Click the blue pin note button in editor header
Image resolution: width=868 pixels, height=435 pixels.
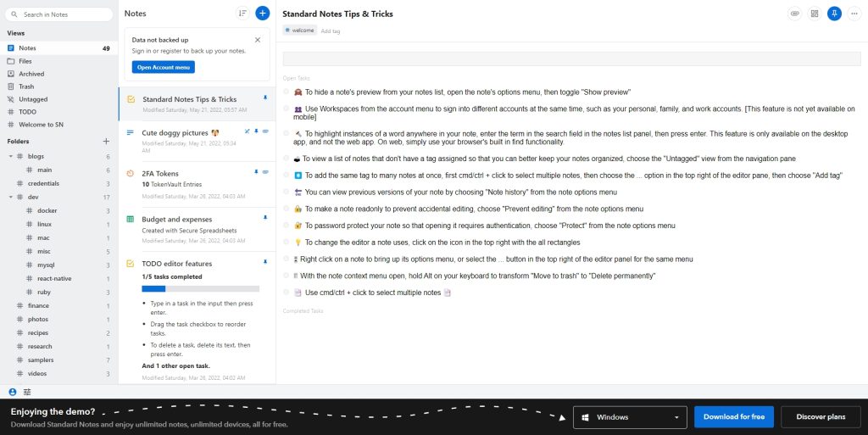click(x=834, y=14)
